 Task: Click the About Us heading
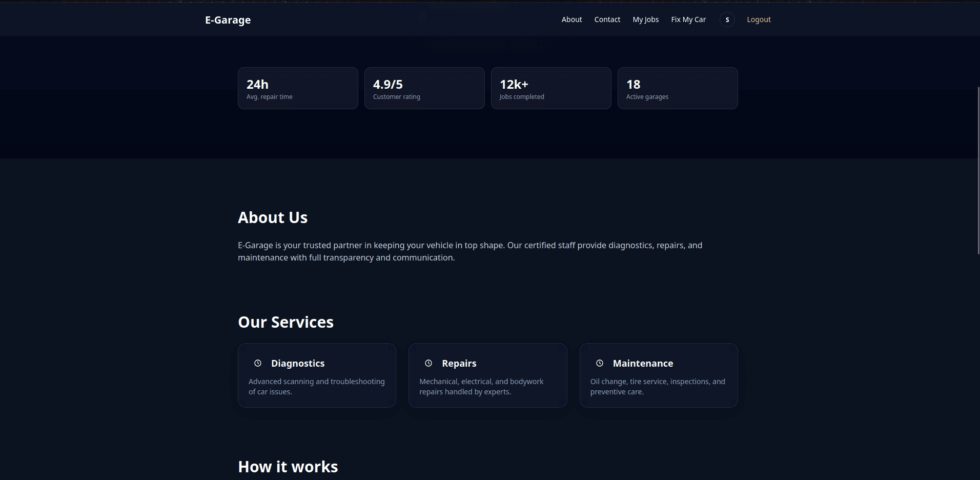[x=273, y=217]
